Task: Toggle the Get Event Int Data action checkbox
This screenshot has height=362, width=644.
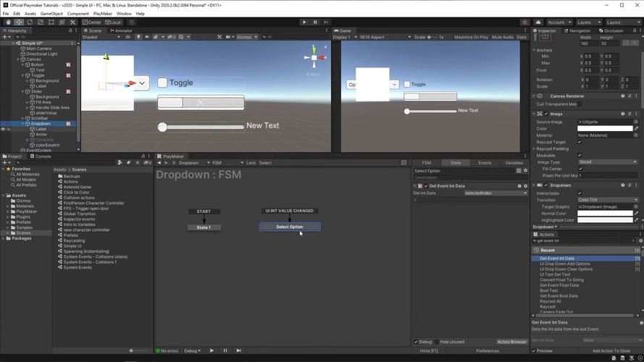Action: (426, 186)
